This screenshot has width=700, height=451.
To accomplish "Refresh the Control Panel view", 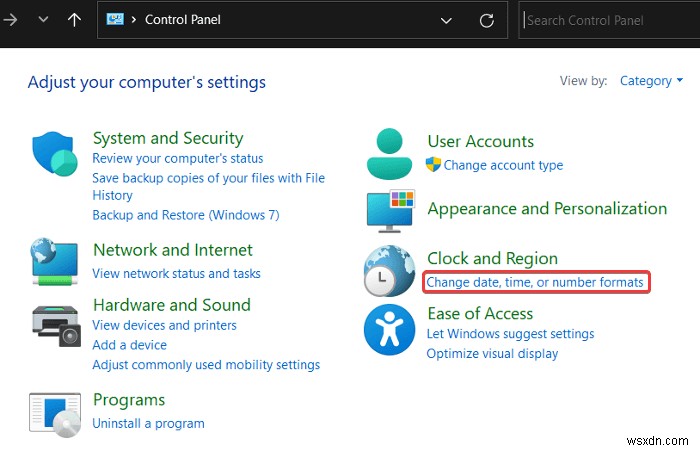I will click(487, 20).
